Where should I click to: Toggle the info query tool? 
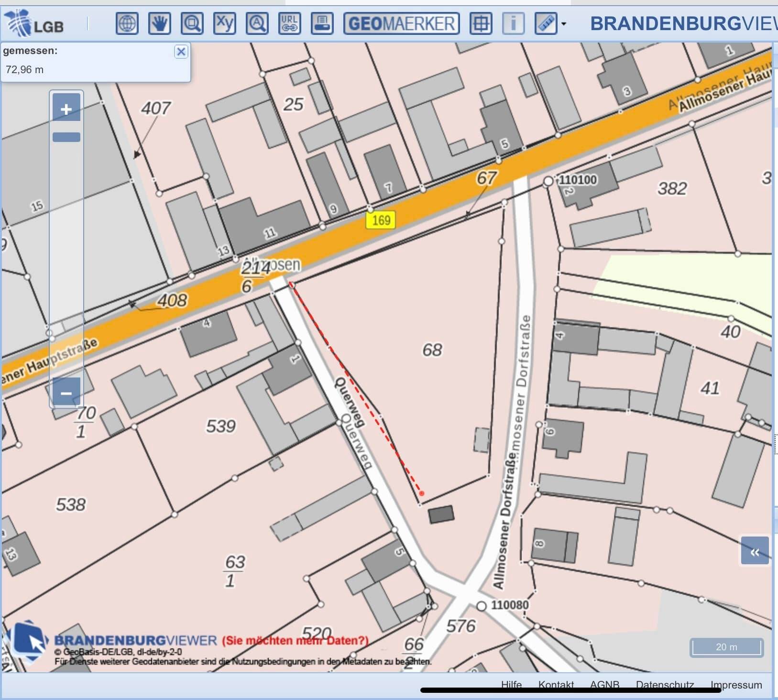tap(513, 23)
